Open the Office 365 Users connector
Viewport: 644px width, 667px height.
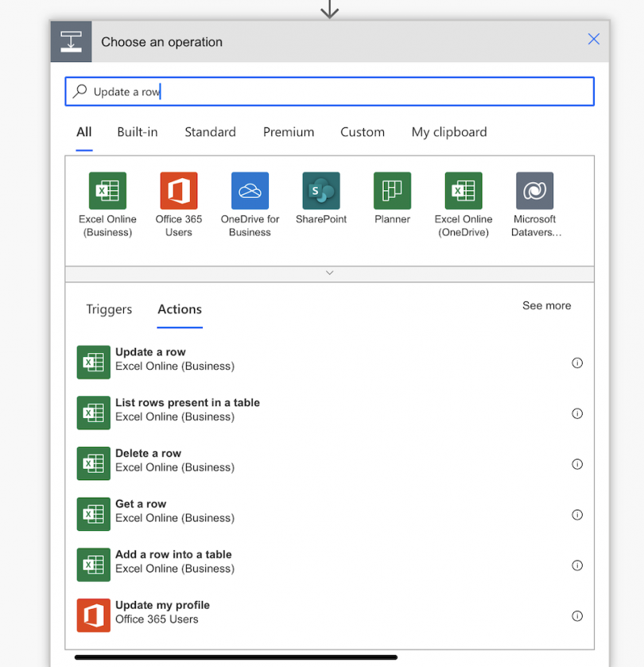coord(178,191)
